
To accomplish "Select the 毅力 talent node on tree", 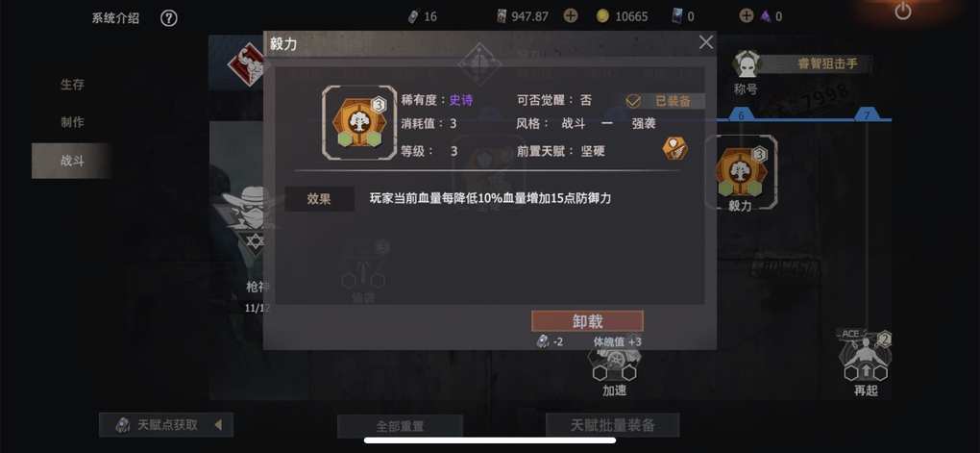I will [x=742, y=171].
